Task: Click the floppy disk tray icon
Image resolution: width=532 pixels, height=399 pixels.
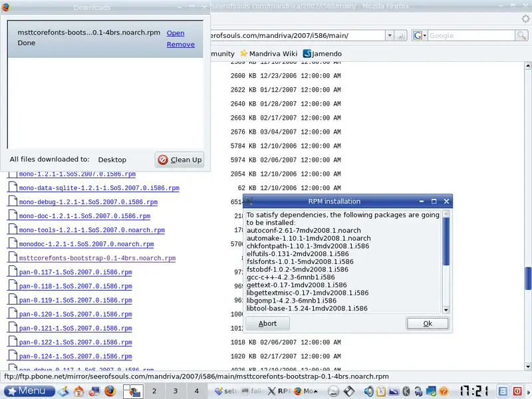Action: point(349,391)
